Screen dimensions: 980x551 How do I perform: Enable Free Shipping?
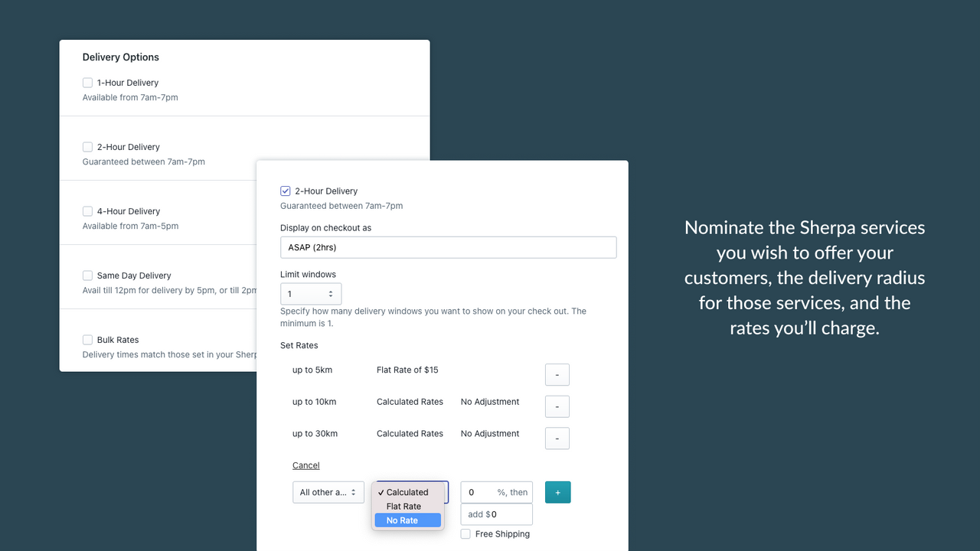point(465,533)
